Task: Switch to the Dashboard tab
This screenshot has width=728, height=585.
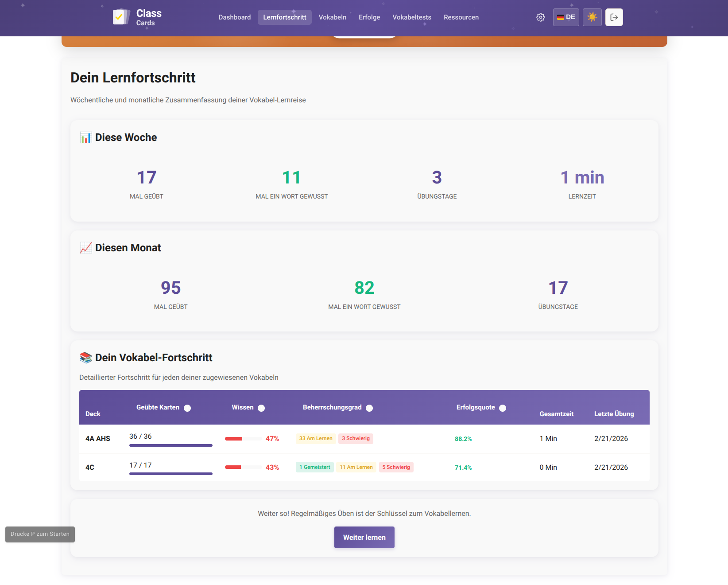Action: click(234, 17)
